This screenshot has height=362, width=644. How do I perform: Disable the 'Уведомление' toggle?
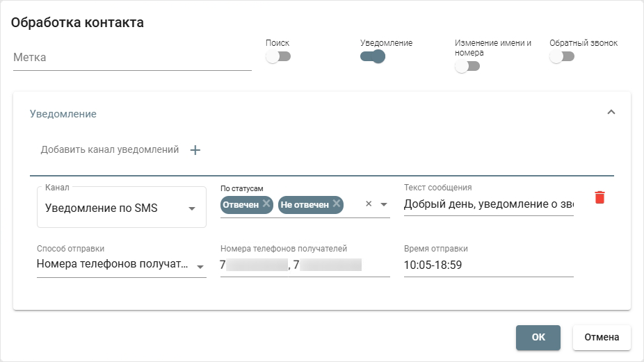click(x=373, y=57)
